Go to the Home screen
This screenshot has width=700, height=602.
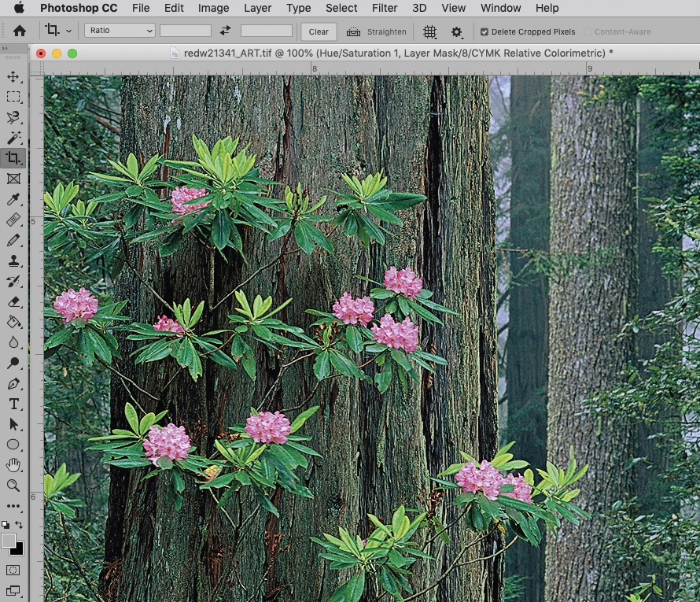pyautogui.click(x=19, y=31)
